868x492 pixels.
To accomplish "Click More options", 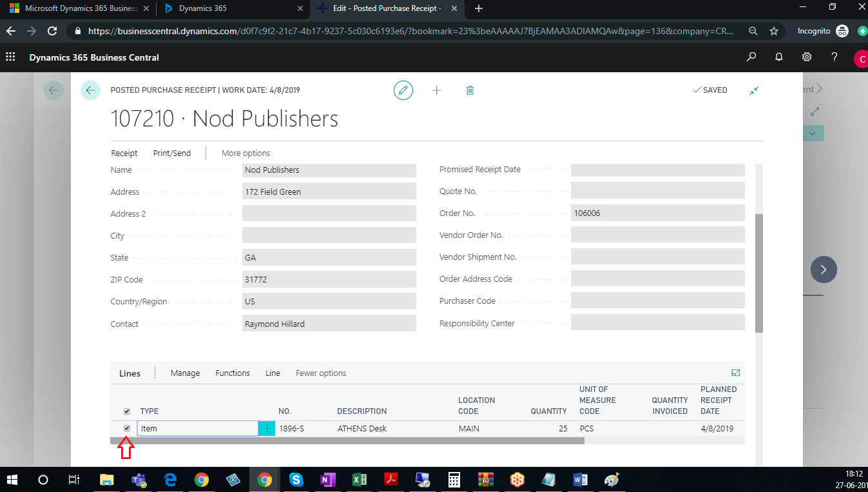I will tap(246, 153).
